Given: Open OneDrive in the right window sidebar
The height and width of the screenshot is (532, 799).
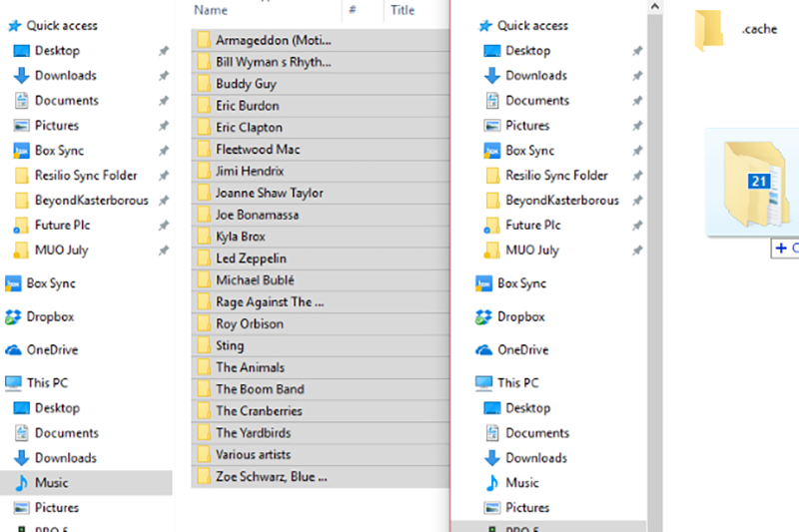Looking at the screenshot, I should click(523, 349).
